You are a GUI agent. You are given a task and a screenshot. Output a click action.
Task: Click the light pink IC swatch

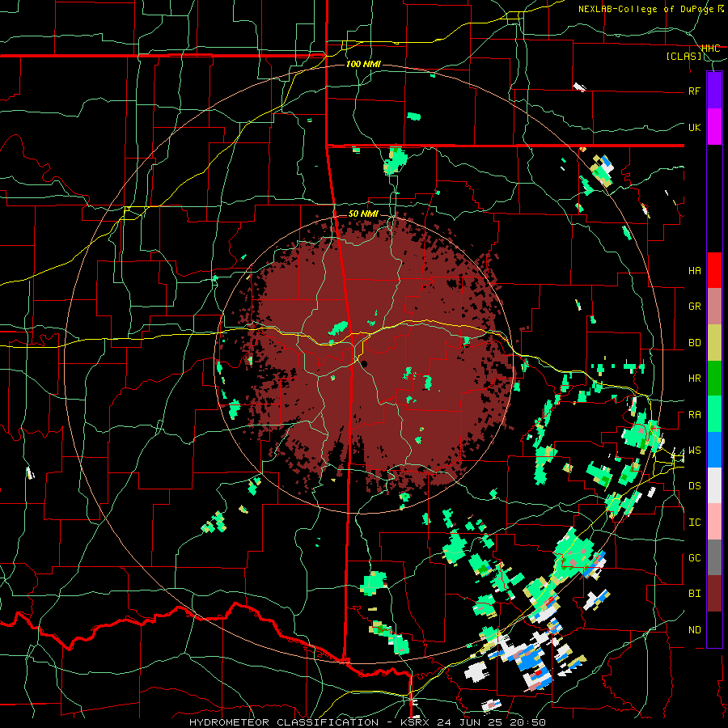pos(714,522)
